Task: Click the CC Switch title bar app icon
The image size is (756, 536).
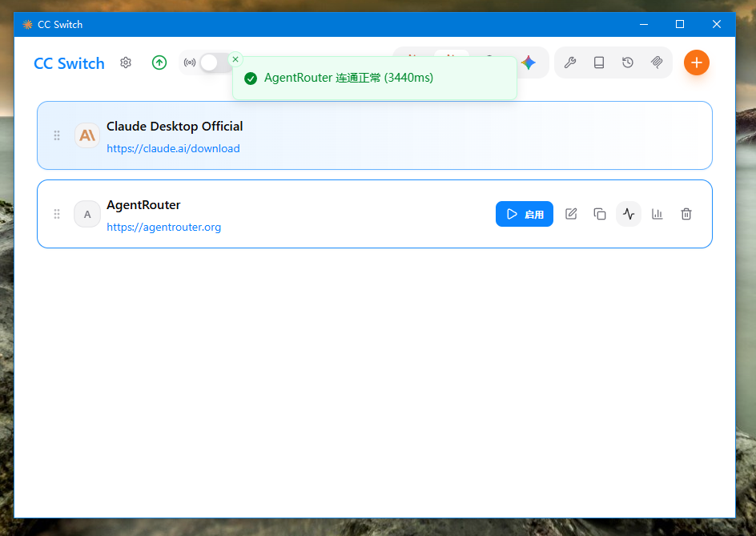Action: tap(27, 25)
